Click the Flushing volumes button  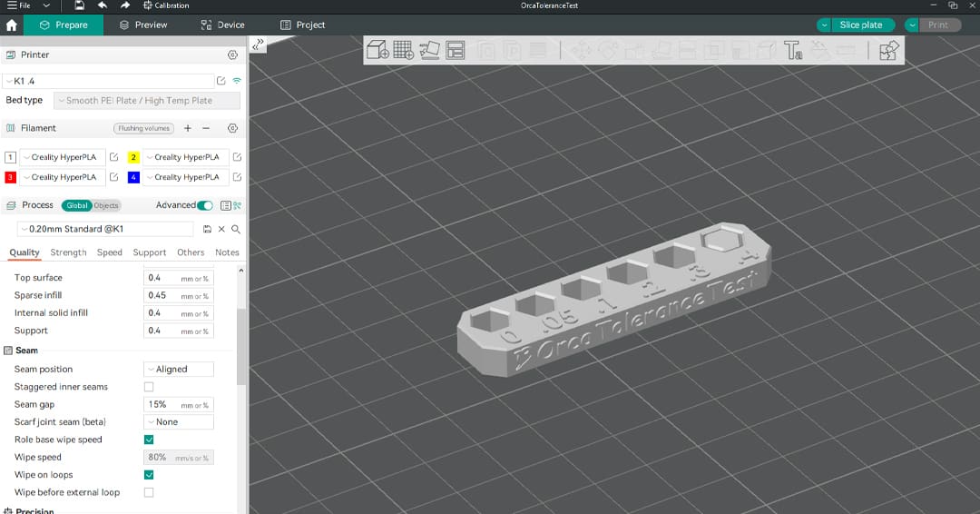143,128
